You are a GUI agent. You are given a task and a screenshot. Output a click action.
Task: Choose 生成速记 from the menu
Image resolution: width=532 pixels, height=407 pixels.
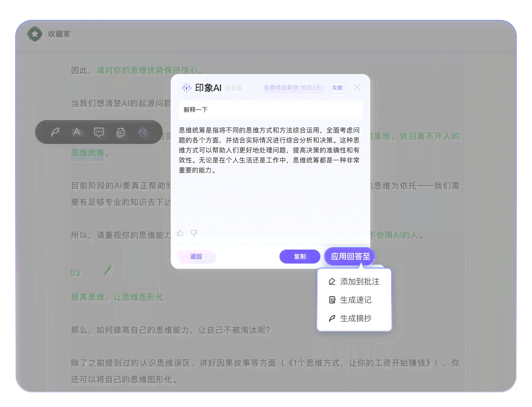(354, 300)
